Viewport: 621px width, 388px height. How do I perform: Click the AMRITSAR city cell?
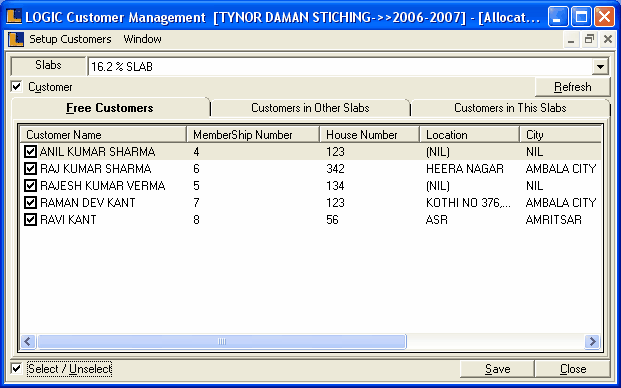pyautogui.click(x=553, y=220)
